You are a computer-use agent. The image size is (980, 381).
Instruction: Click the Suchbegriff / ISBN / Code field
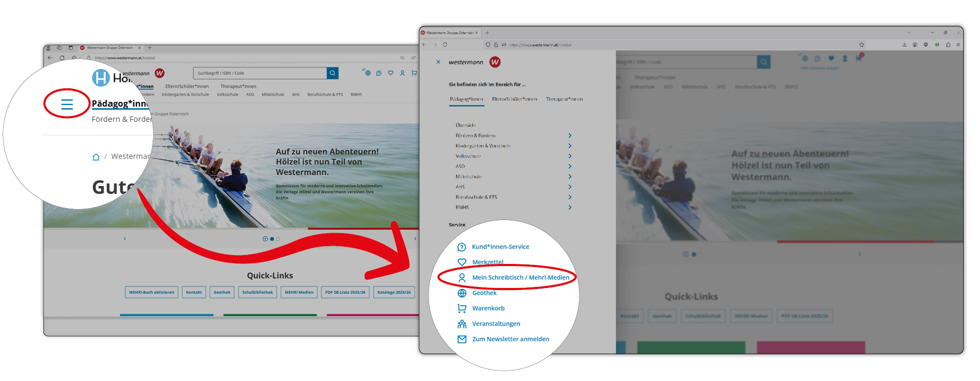click(260, 73)
